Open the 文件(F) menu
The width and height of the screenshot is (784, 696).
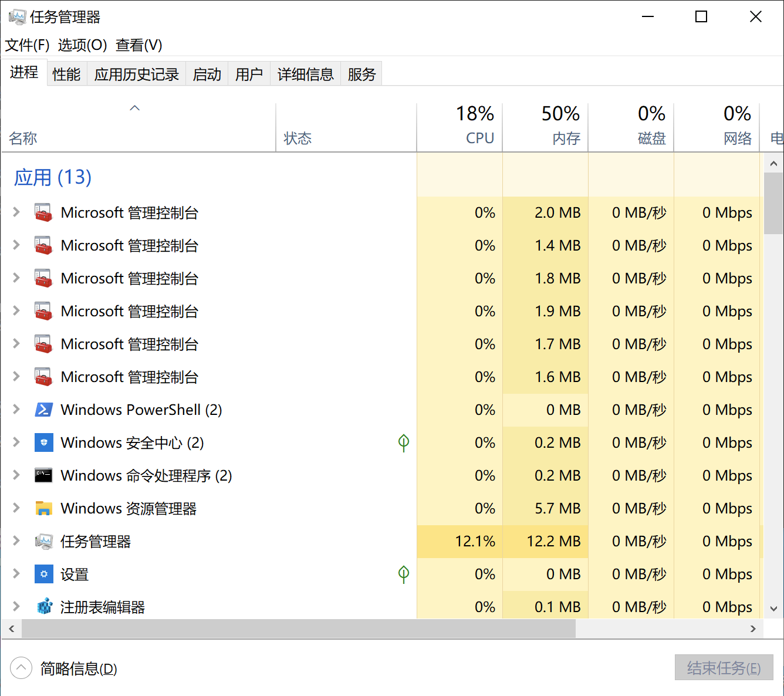pyautogui.click(x=27, y=45)
